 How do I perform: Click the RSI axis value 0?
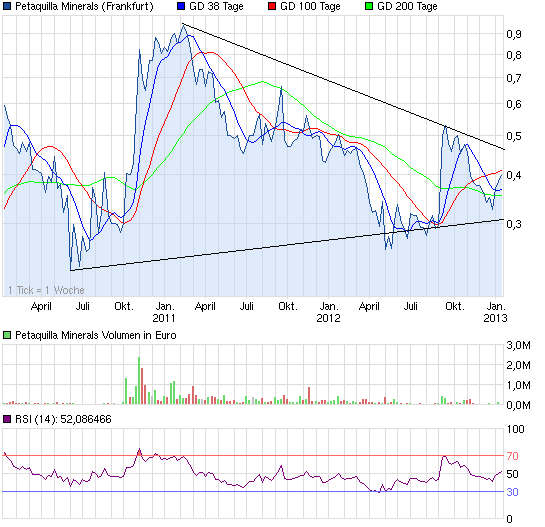pyautogui.click(x=510, y=519)
